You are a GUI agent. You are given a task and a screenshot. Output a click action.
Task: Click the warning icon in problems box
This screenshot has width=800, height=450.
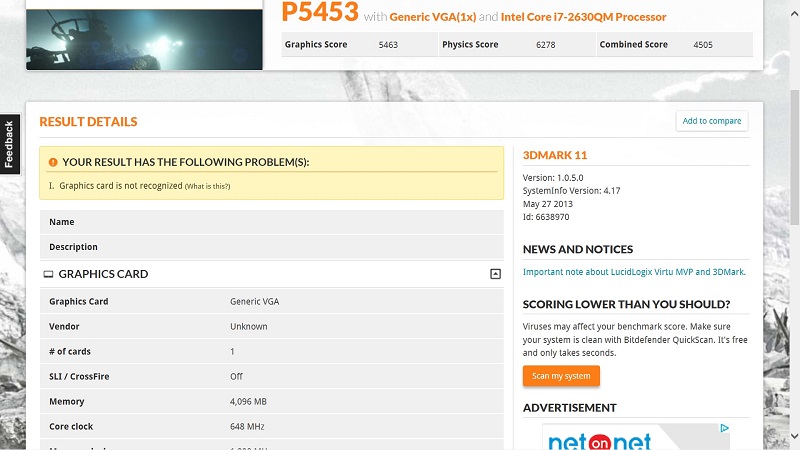point(53,162)
